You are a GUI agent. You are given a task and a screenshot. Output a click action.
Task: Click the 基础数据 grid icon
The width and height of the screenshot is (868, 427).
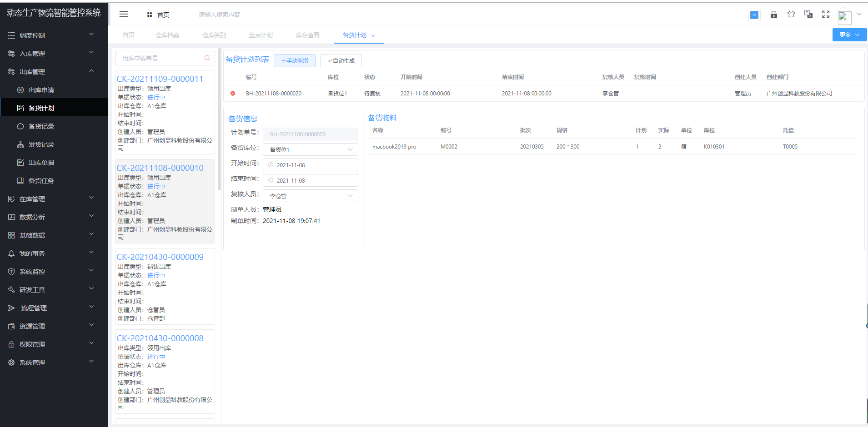coord(11,235)
